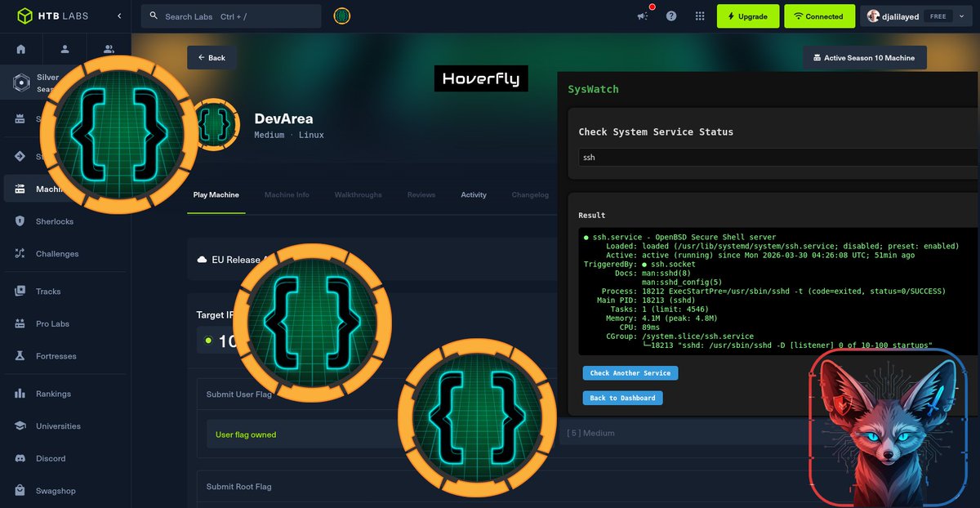Click the Pro Labs icon
980x508 pixels.
(20, 324)
